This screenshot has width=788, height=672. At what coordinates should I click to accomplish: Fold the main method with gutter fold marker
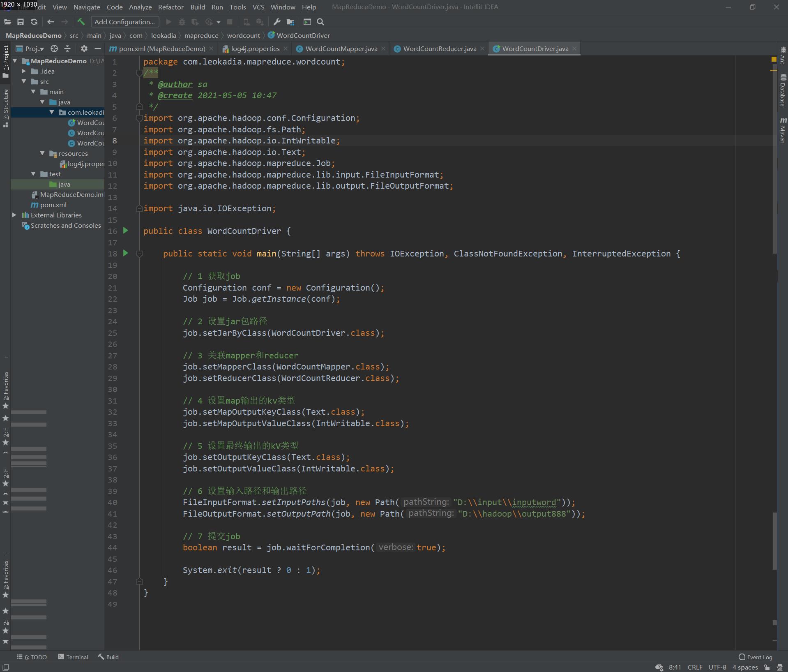pyautogui.click(x=139, y=254)
